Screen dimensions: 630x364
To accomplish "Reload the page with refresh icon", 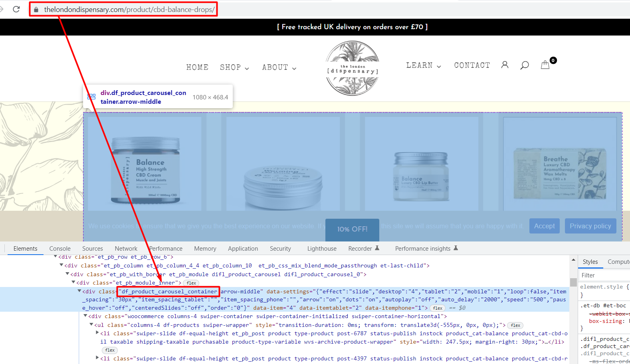I will pyautogui.click(x=16, y=9).
